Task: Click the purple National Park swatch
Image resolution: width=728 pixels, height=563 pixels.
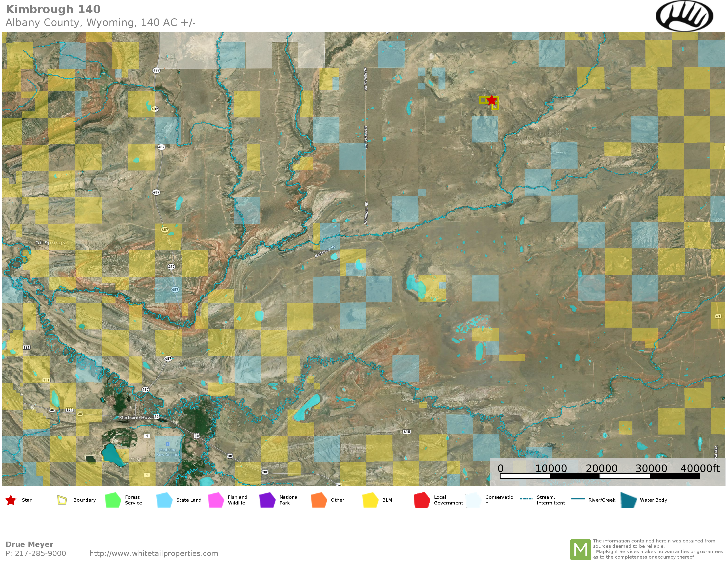Action: click(267, 500)
